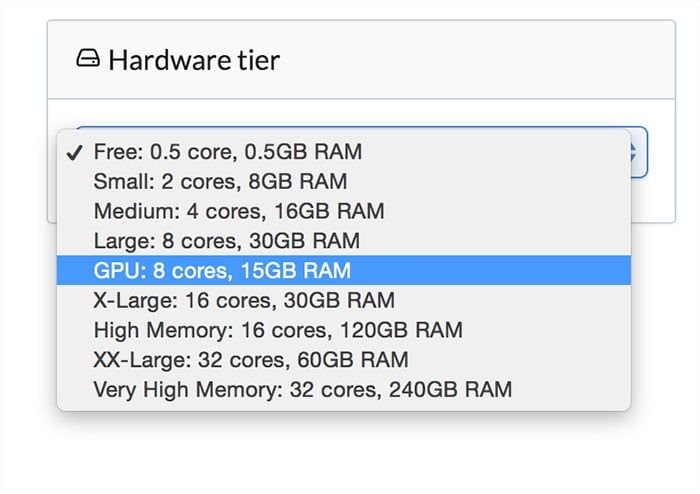Select Very High Memory: 32 cores, 240GB RAM
Screen dimensions: 700x494
(302, 389)
